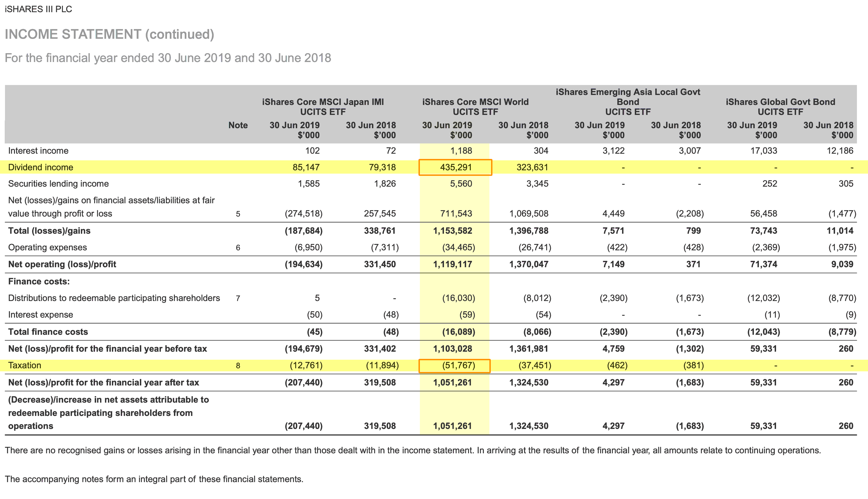Click the 'Total finance costs' row label
868x499 pixels.
coord(48,332)
